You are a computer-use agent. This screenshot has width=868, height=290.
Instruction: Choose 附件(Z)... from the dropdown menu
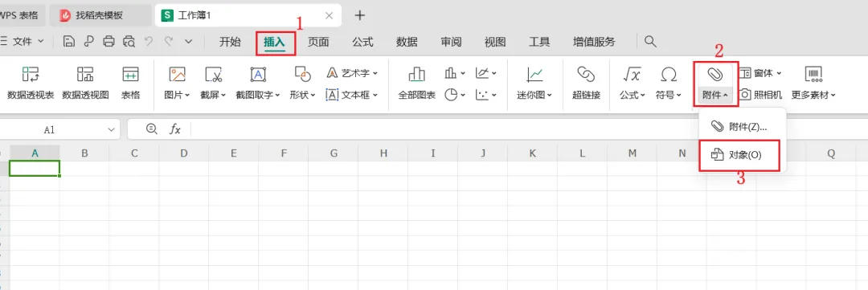click(743, 127)
